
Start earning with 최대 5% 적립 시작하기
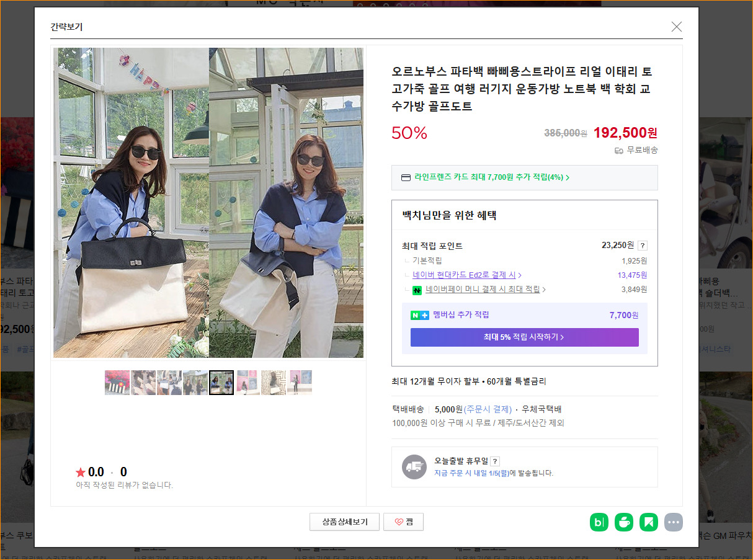524,337
